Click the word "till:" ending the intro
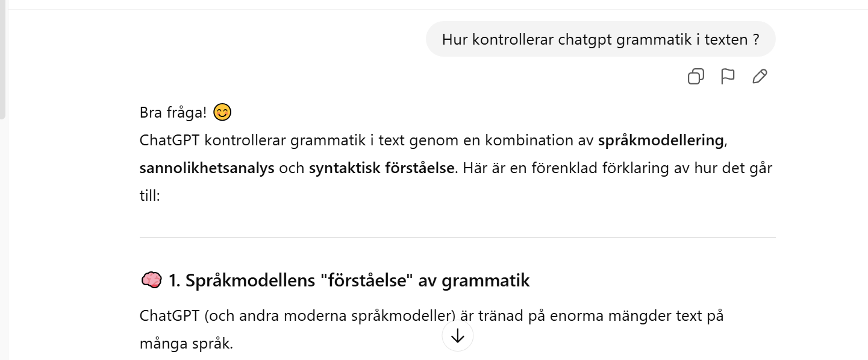Screen dimensions: 868x360 pos(149,196)
